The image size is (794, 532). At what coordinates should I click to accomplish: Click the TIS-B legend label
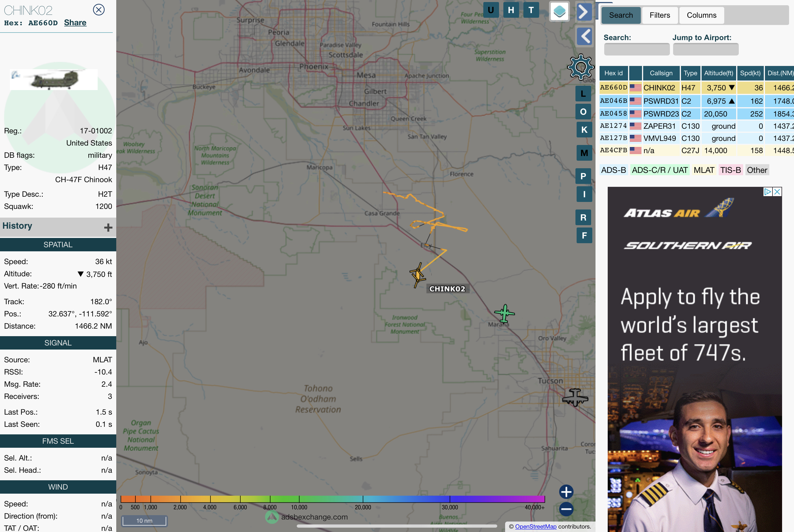click(x=731, y=170)
